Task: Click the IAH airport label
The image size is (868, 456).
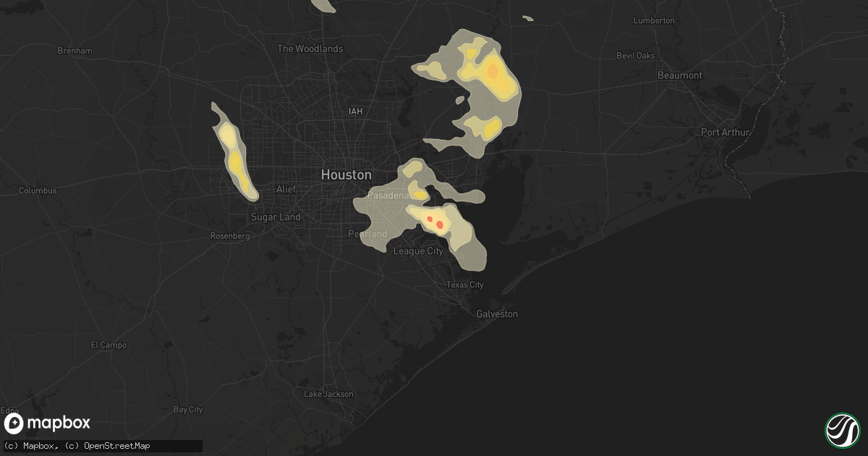Action: (x=354, y=111)
